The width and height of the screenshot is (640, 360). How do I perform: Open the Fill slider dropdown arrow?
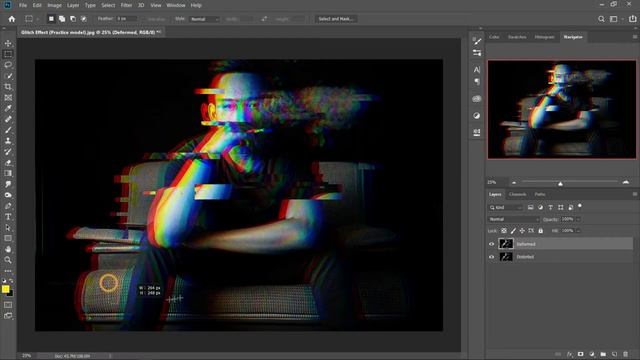click(x=578, y=231)
